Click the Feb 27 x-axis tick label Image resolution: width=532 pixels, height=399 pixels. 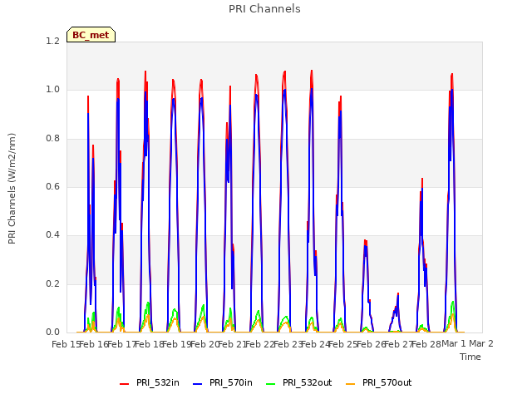point(399,344)
